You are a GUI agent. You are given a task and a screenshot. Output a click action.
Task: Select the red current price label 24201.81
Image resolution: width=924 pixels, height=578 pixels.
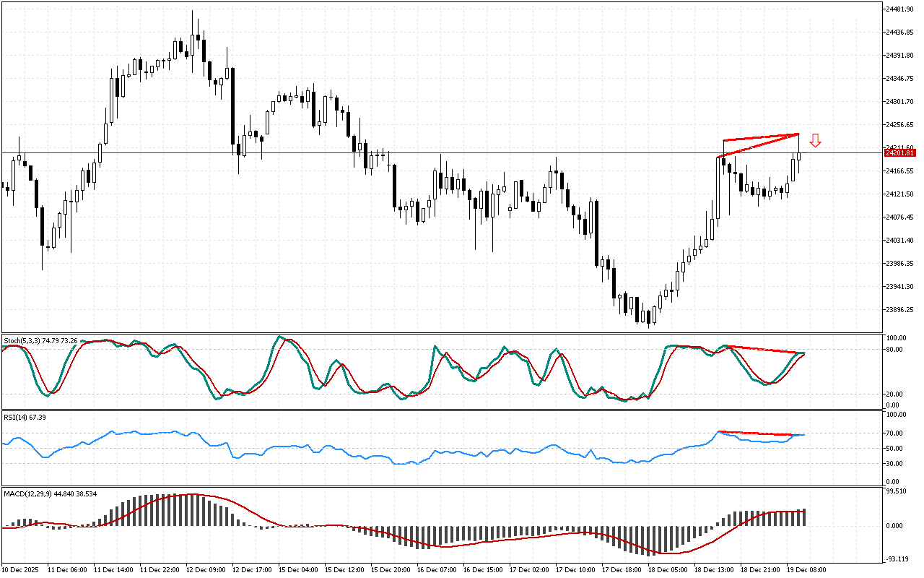(x=899, y=152)
